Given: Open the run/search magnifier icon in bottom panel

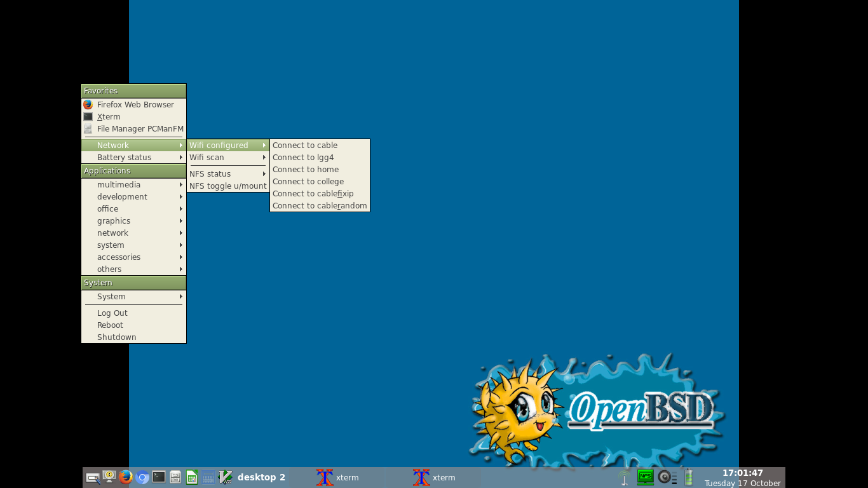Looking at the screenshot, I should pyautogui.click(x=93, y=477).
